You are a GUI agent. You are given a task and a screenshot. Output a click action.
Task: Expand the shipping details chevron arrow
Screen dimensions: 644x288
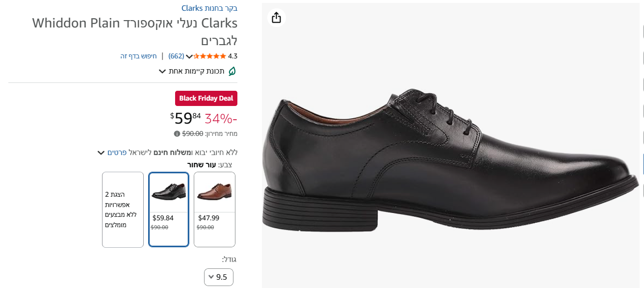pyautogui.click(x=101, y=153)
